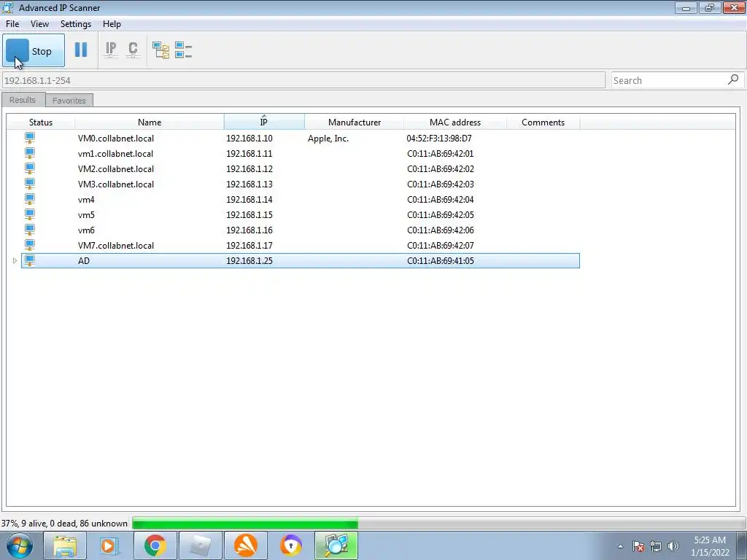The image size is (747, 560).
Task: Click computer icon for VM0.collabnet.local
Action: click(29, 138)
